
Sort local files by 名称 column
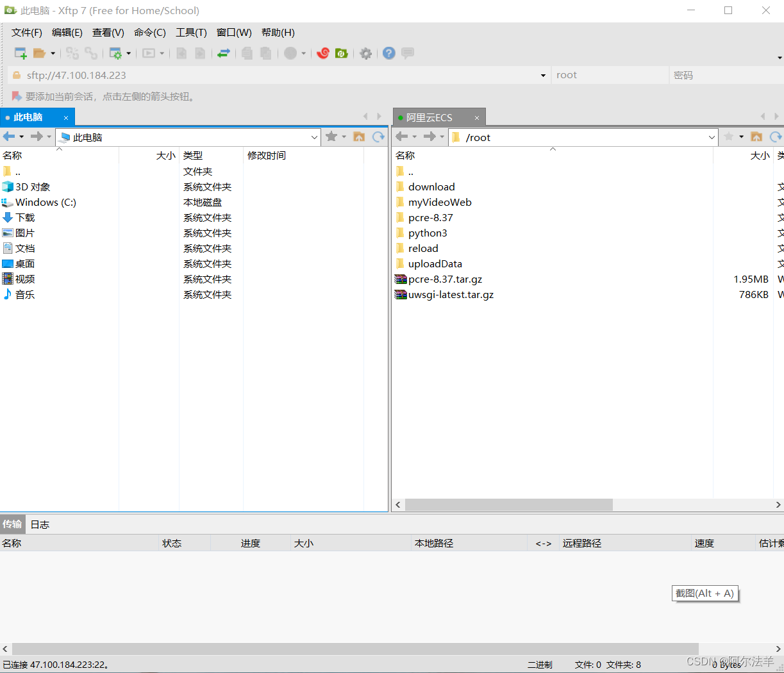(x=59, y=156)
